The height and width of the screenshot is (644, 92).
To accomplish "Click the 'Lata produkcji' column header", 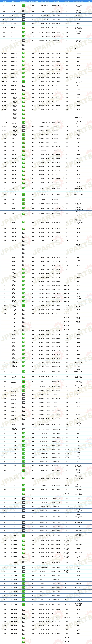I will pos(45,1).
